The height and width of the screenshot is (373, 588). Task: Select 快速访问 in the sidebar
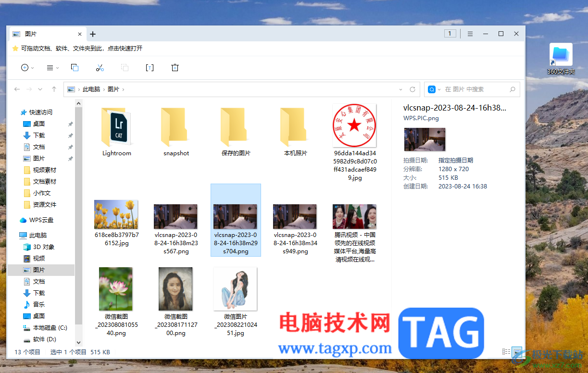point(36,112)
